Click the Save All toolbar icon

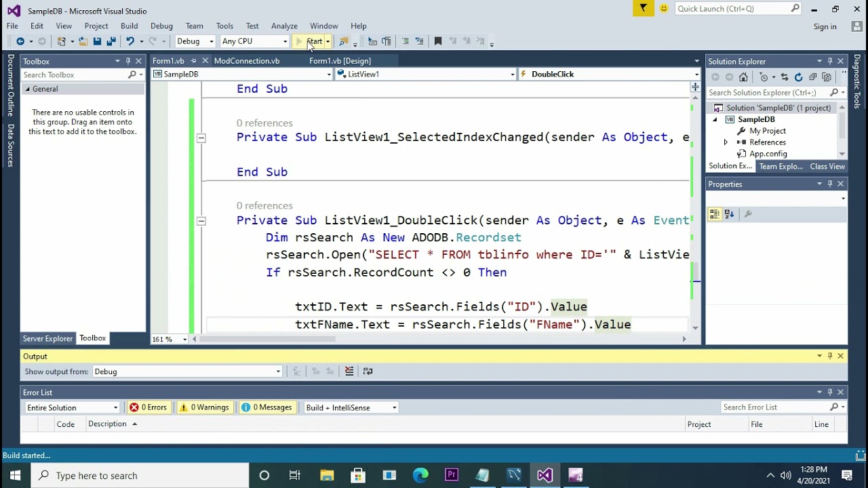[111, 41]
